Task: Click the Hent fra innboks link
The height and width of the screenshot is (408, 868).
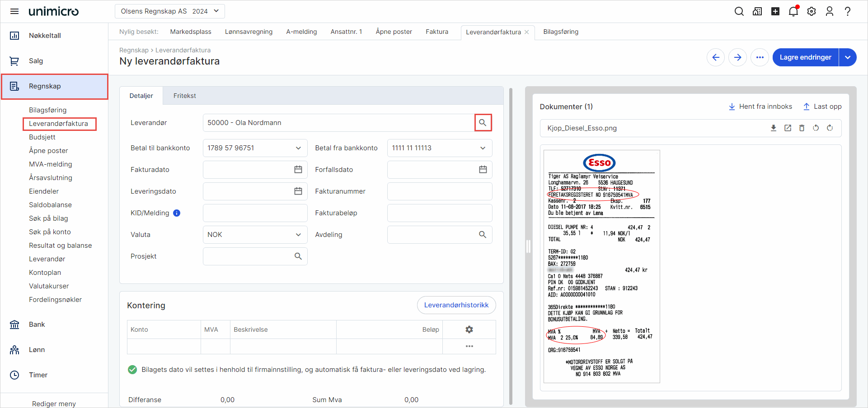Action: point(760,107)
